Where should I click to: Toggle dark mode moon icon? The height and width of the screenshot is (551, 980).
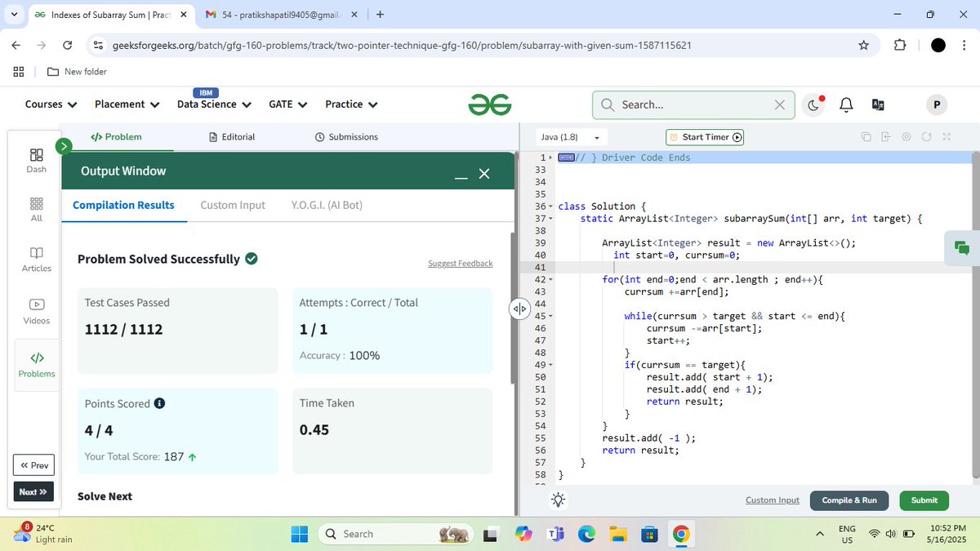click(x=813, y=104)
